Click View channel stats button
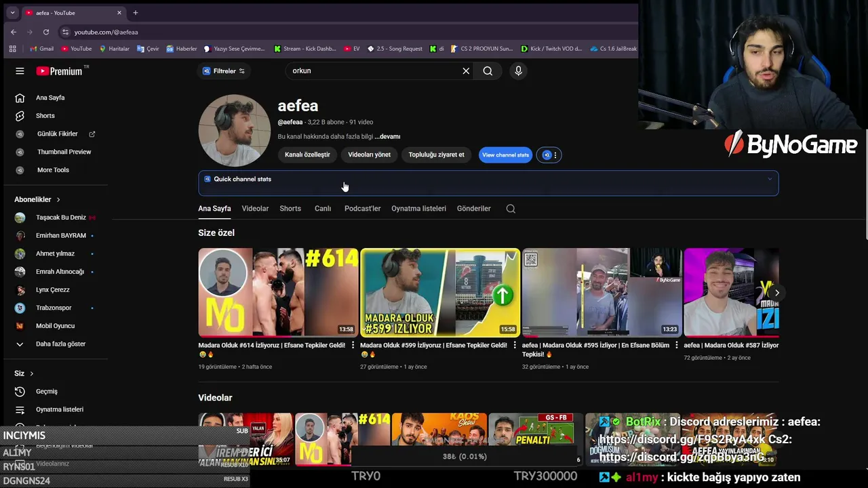Viewport: 868px width, 488px height. click(505, 155)
